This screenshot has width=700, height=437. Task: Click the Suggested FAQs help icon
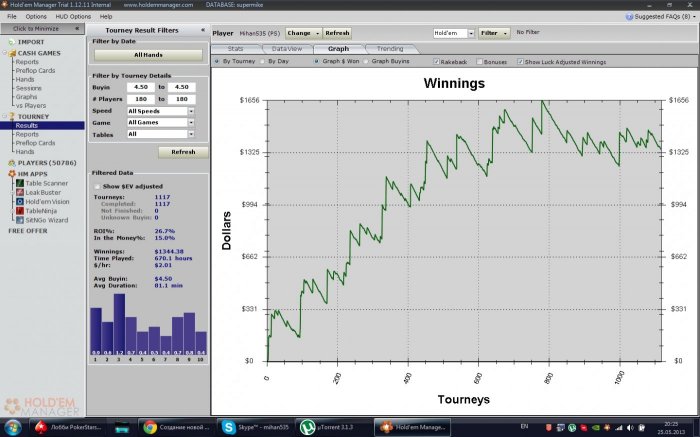(x=629, y=17)
